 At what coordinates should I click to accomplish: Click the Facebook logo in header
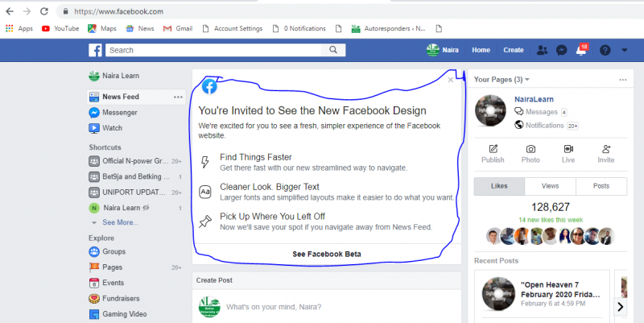point(95,50)
